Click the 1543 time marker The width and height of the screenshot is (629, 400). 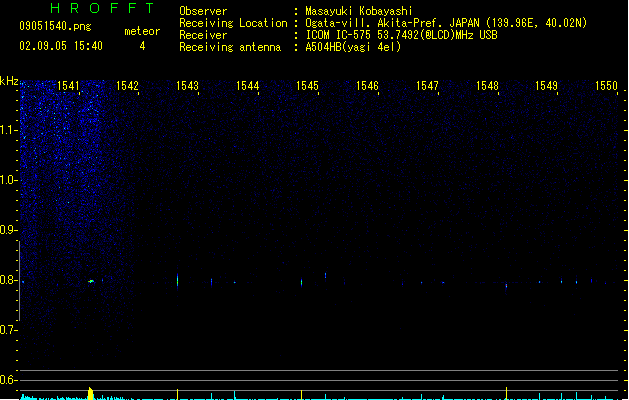[187, 86]
